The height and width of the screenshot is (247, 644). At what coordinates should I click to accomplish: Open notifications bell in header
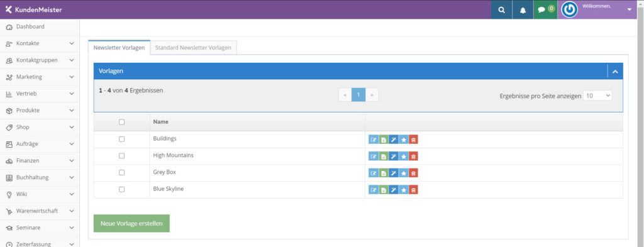523,10
